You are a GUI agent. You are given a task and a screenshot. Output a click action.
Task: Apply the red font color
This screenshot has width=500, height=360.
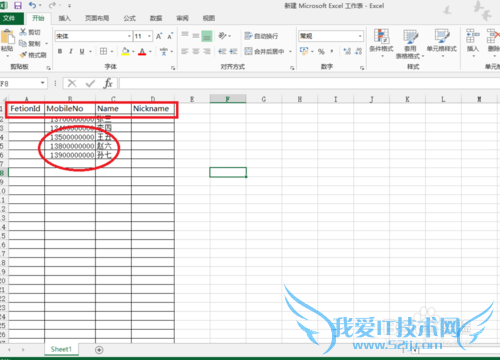(142, 51)
